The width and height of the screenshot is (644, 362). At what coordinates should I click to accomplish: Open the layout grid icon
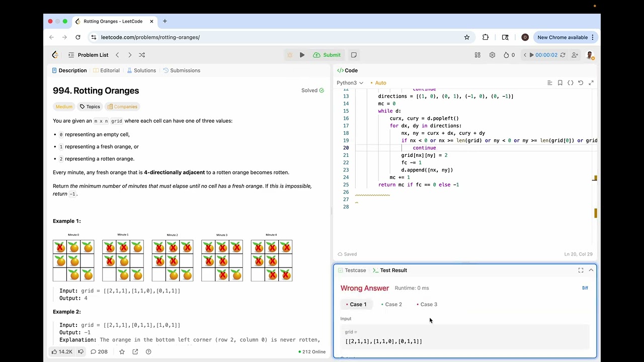(x=477, y=55)
